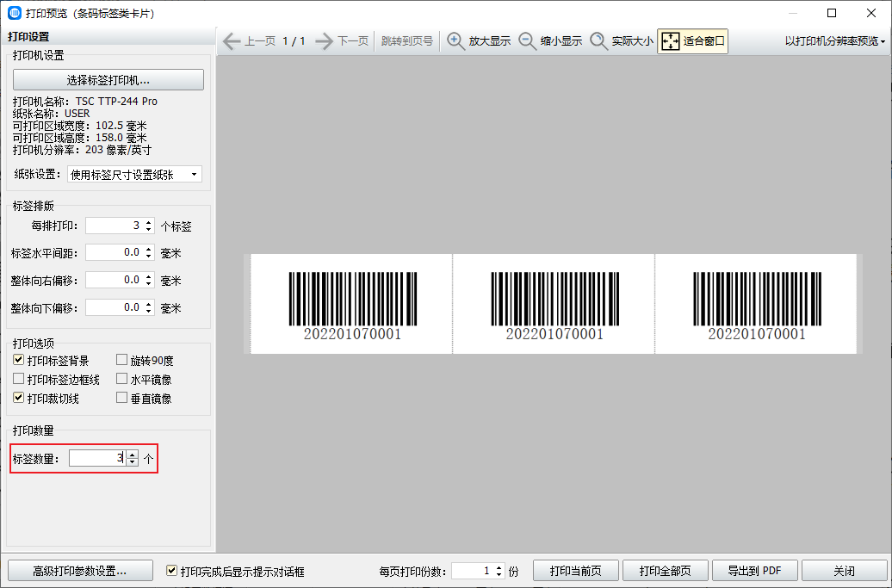Decrease 标签水平间距 spacing value
The width and height of the screenshot is (892, 588).
tap(148, 256)
